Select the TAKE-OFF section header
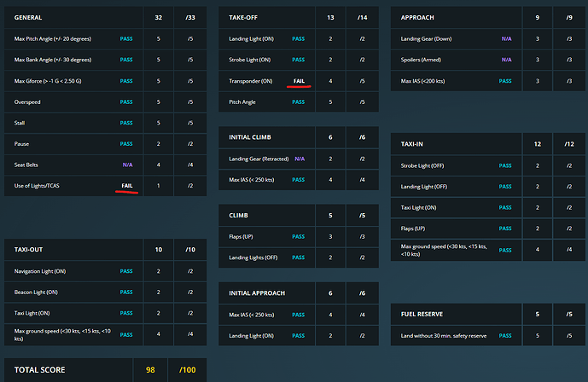 [247, 17]
